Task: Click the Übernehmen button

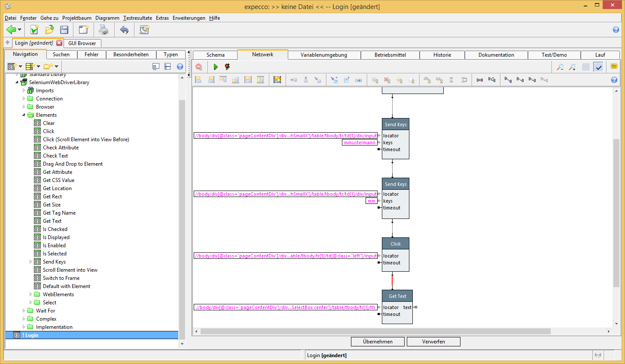Action: pyautogui.click(x=378, y=342)
